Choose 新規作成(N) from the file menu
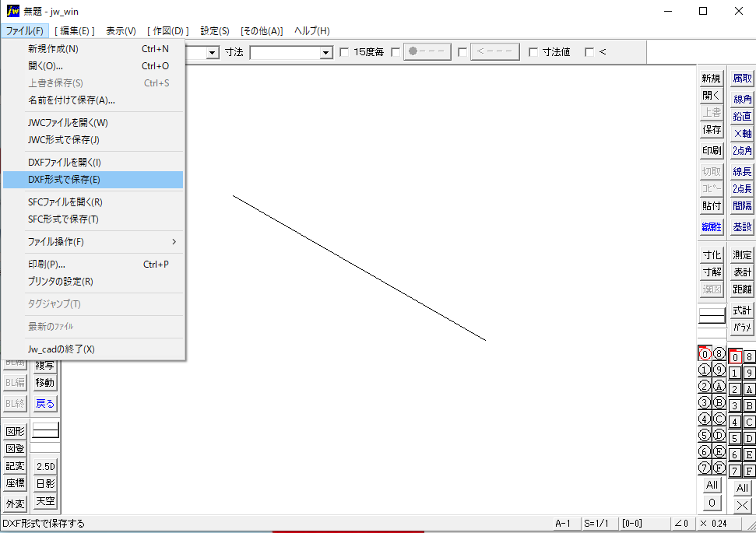 [93, 49]
